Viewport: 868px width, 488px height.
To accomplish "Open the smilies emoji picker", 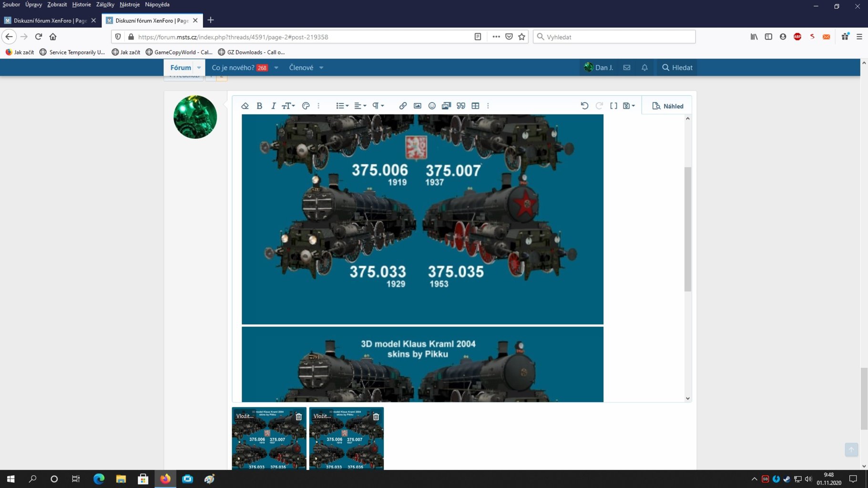I will click(x=432, y=106).
